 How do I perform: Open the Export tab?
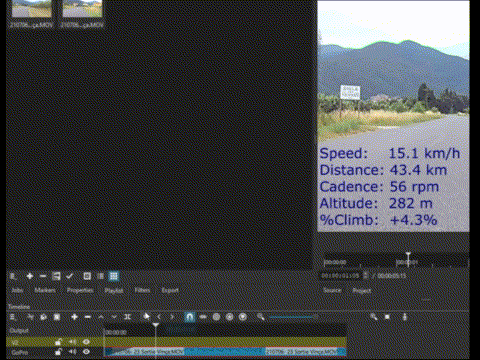coord(170,290)
